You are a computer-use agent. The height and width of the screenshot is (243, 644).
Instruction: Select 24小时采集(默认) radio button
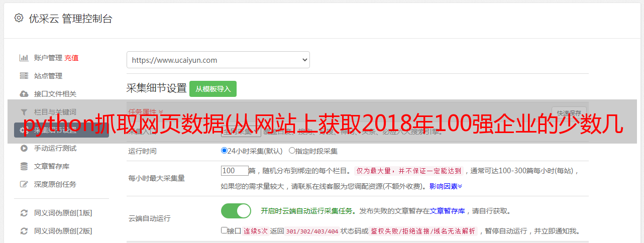pos(224,150)
